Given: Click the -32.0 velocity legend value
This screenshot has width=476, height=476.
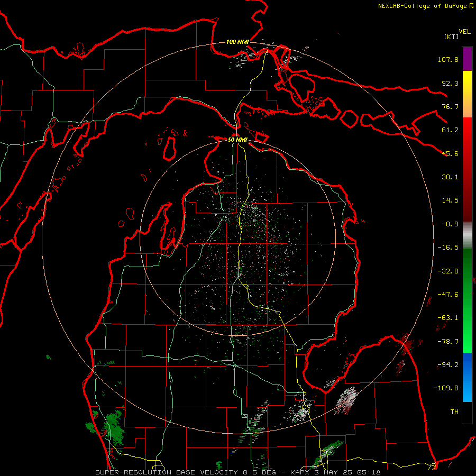Looking at the screenshot, I should point(448,271).
